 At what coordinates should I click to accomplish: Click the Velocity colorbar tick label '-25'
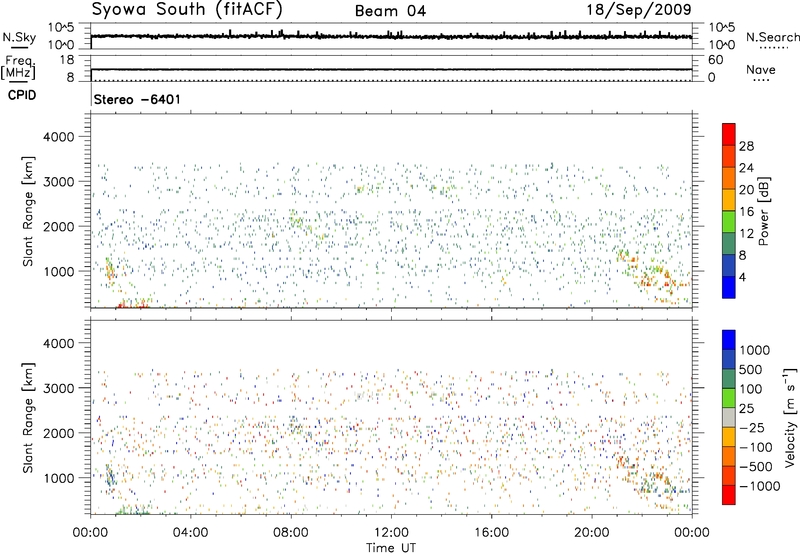pyautogui.click(x=752, y=428)
